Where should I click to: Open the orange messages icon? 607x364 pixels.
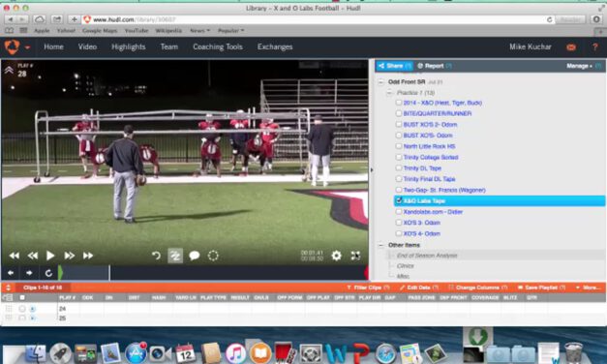(571, 47)
